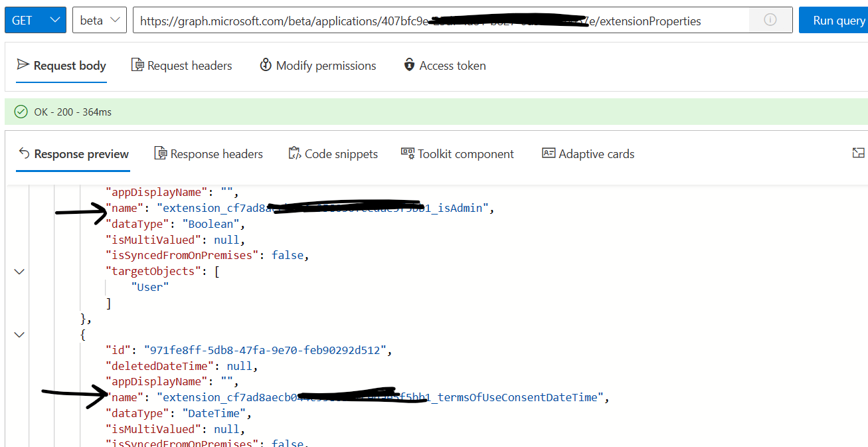Open the response preview in full screen
Screen dimensions: 868x447
click(x=858, y=152)
